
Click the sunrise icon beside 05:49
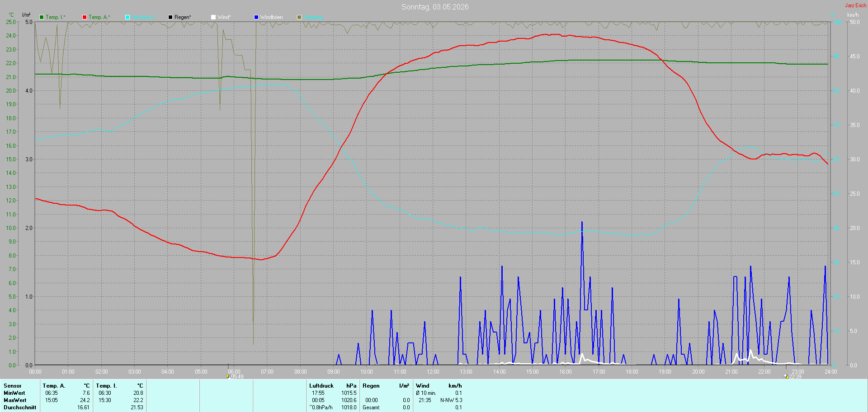point(228,376)
